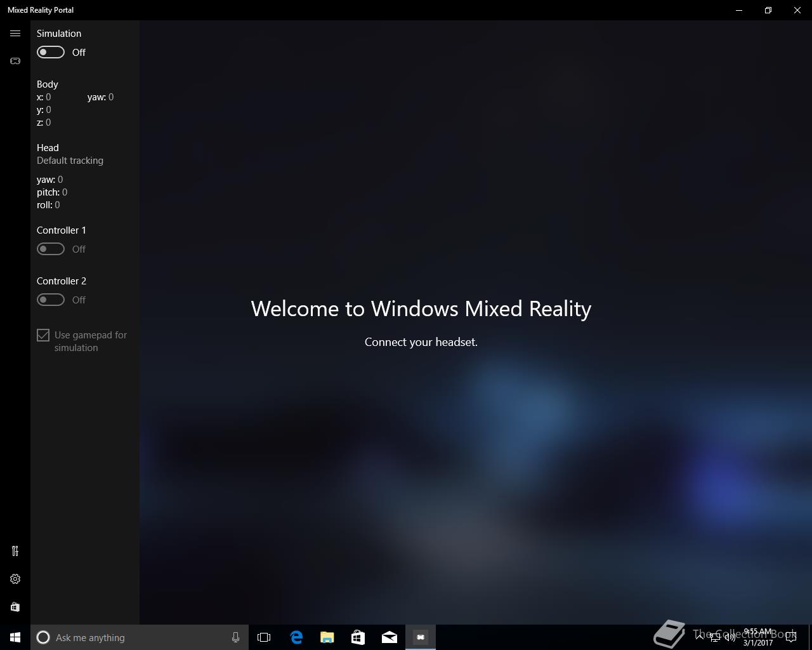Click the Body z value
This screenshot has width=812, height=650.
[48, 123]
